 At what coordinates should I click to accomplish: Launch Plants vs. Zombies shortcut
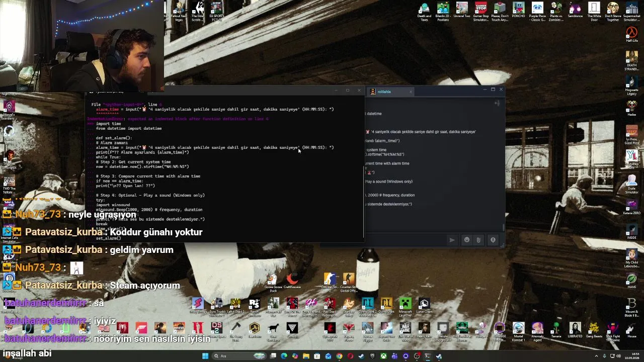coord(556,12)
